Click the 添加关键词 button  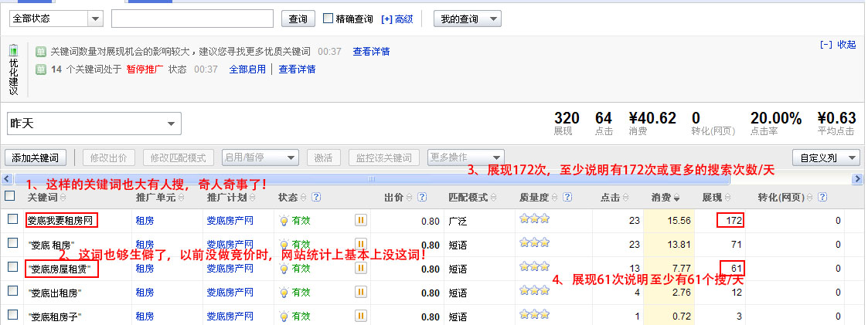35,157
